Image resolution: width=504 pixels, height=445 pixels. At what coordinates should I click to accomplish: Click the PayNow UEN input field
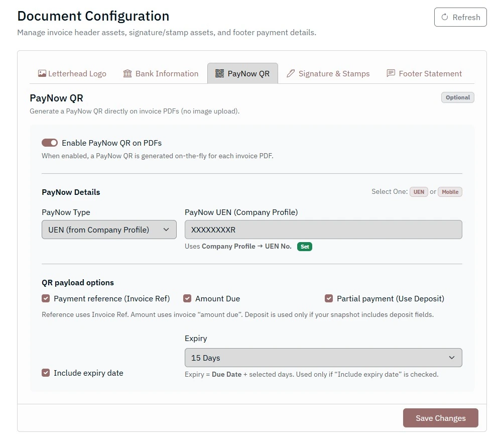[323, 230]
